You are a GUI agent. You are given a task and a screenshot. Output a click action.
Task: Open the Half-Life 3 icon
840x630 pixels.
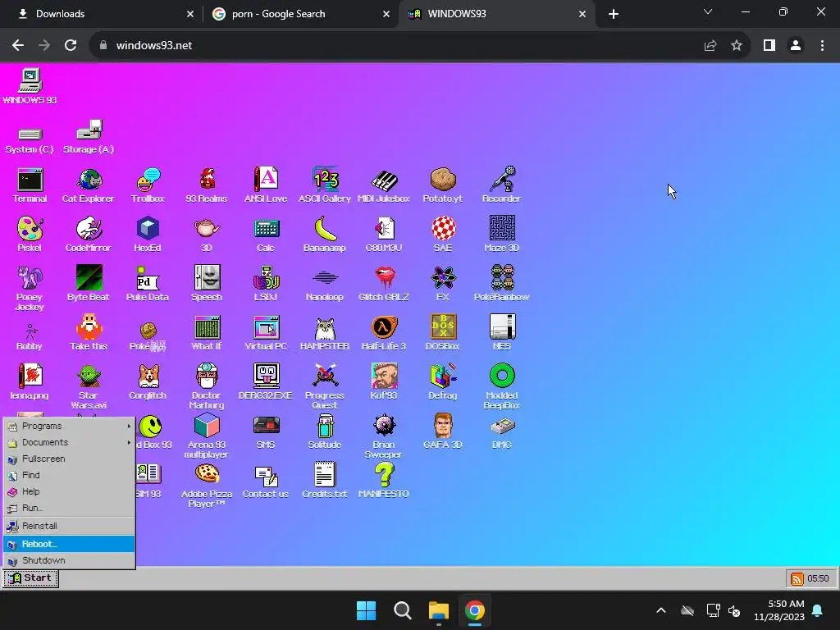tap(384, 333)
